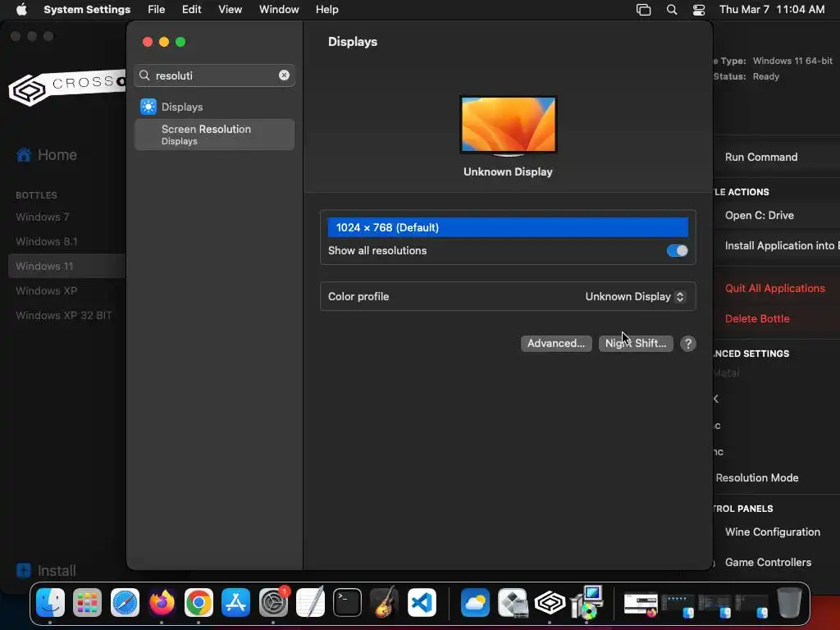
Task: Open Displays help with the question mark
Action: point(688,344)
